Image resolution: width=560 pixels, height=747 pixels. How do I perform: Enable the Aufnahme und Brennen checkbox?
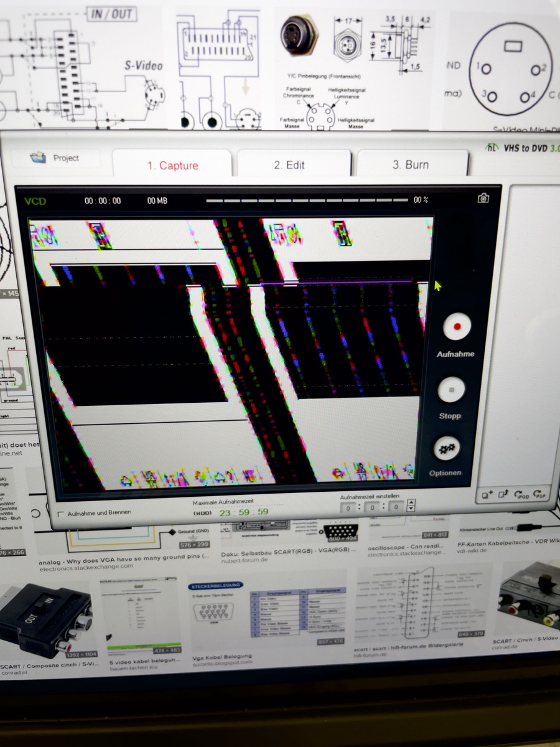pyautogui.click(x=61, y=514)
